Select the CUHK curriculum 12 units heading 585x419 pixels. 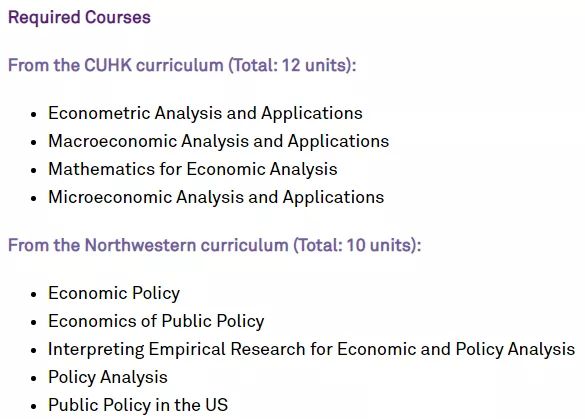click(182, 65)
